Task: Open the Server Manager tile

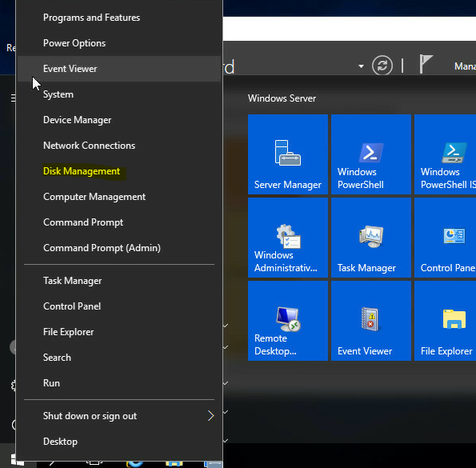Action: click(x=288, y=154)
